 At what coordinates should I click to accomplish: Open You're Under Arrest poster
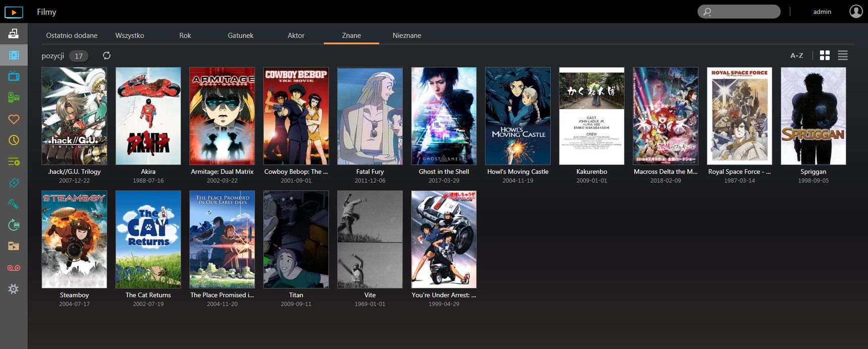coord(444,239)
